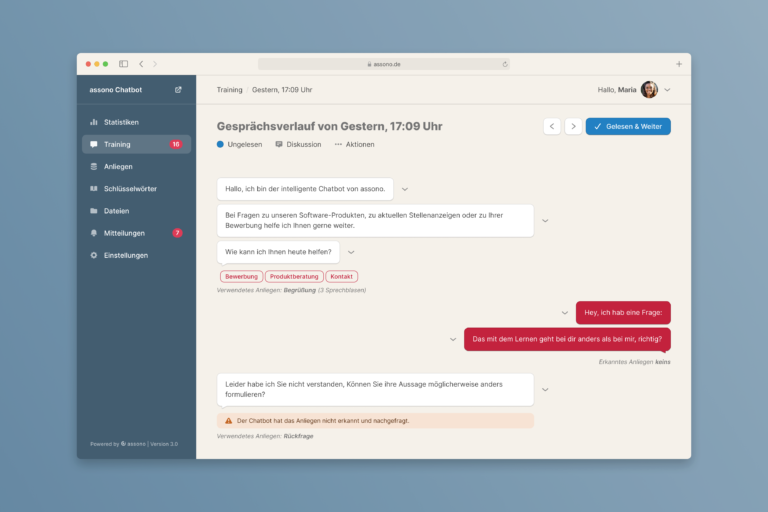The image size is (768, 512).
Task: Click the Anliegen stack icon
Action: pos(94,167)
